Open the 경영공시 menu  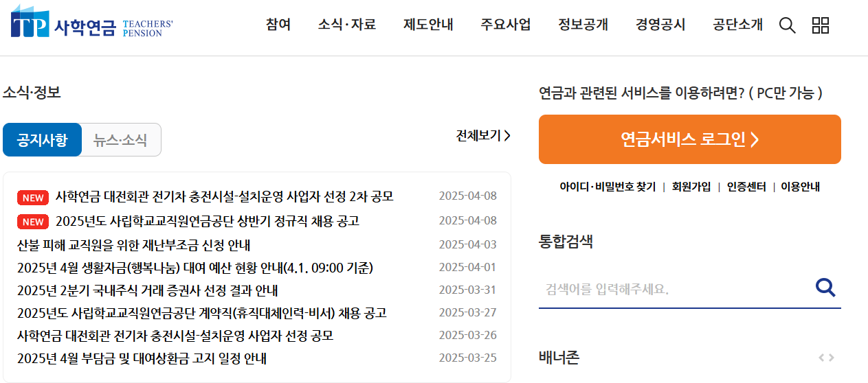pos(660,25)
